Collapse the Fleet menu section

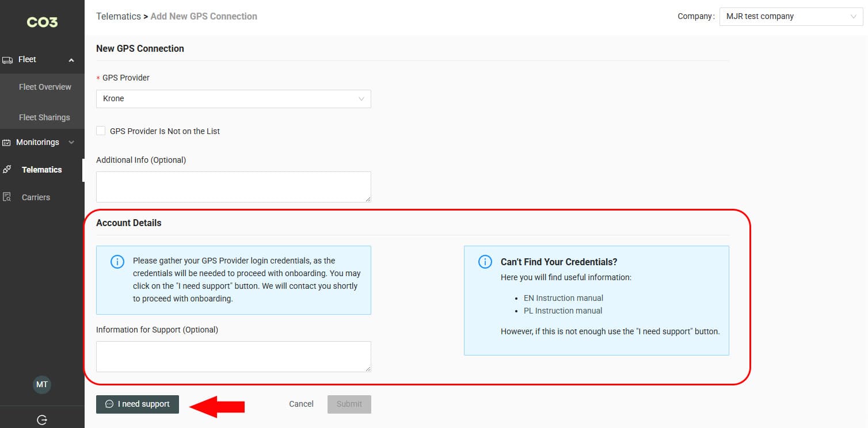coord(71,60)
